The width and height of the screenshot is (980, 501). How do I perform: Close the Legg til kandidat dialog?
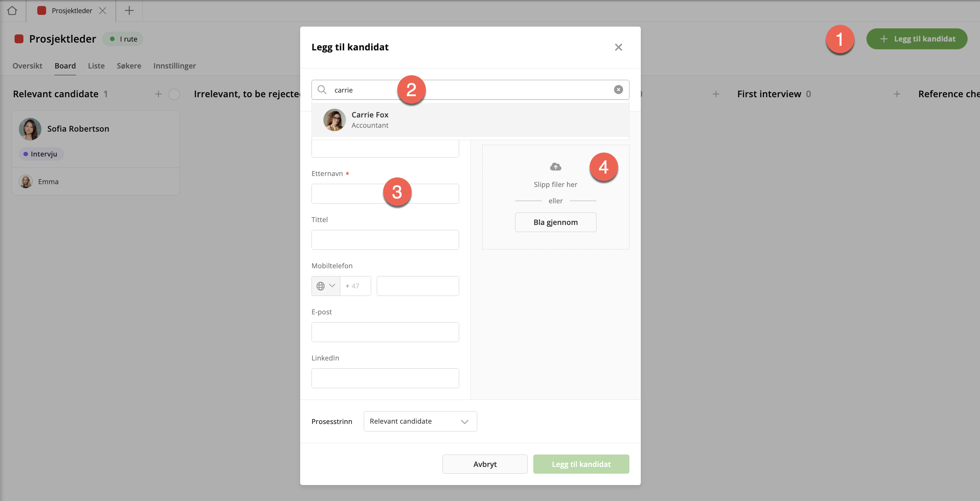pyautogui.click(x=618, y=47)
